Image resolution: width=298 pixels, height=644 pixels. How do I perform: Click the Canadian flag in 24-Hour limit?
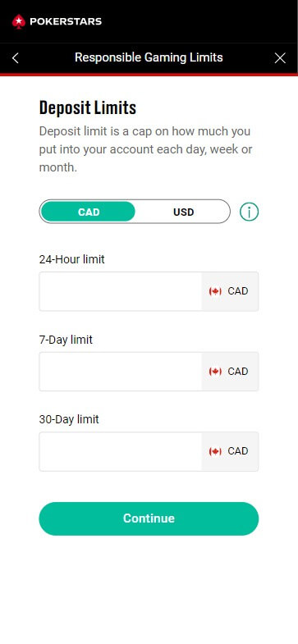[x=215, y=291]
